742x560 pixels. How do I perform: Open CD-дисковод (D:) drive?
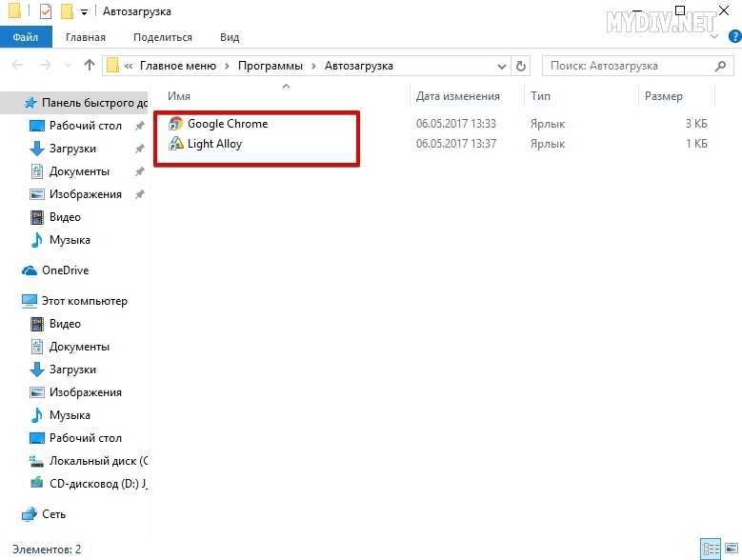pyautogui.click(x=98, y=484)
